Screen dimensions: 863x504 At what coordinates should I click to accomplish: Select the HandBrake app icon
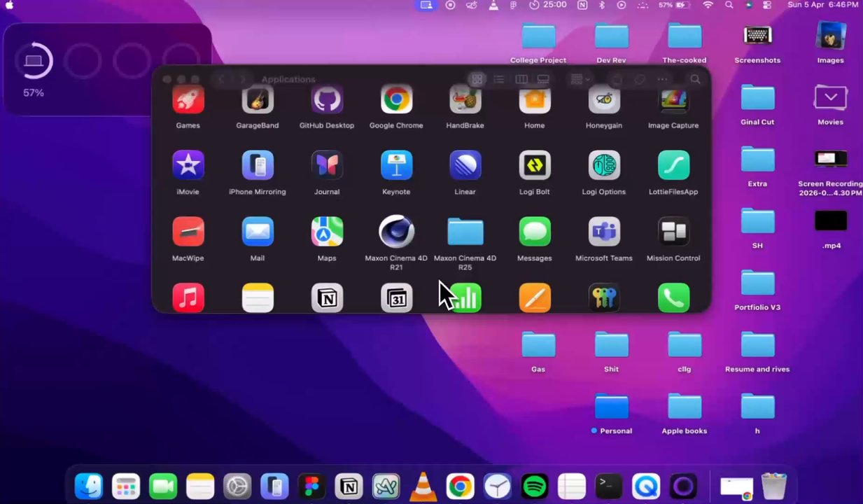(465, 101)
